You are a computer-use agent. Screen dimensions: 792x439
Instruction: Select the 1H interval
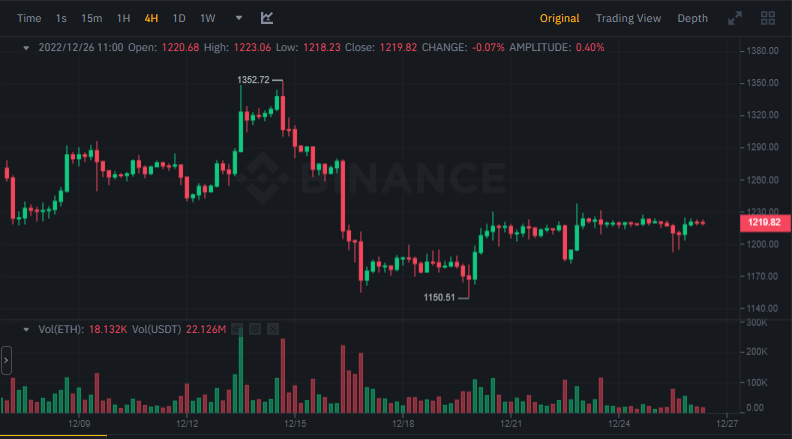123,18
